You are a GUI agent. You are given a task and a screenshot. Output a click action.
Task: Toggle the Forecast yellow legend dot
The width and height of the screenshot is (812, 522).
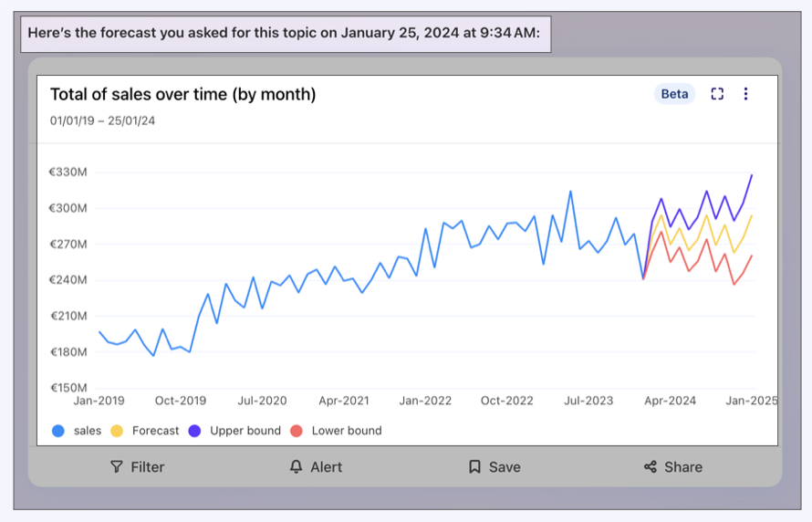117,431
